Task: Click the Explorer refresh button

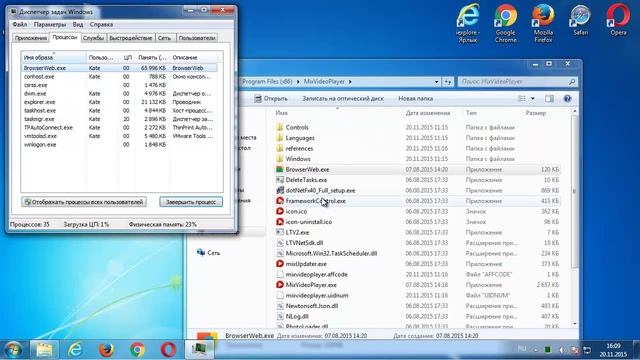Action: [448, 82]
